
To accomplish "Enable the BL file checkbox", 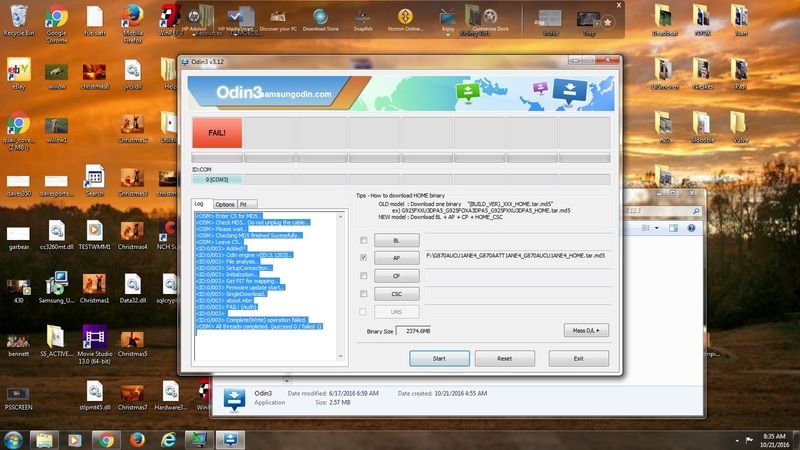I will (363, 240).
